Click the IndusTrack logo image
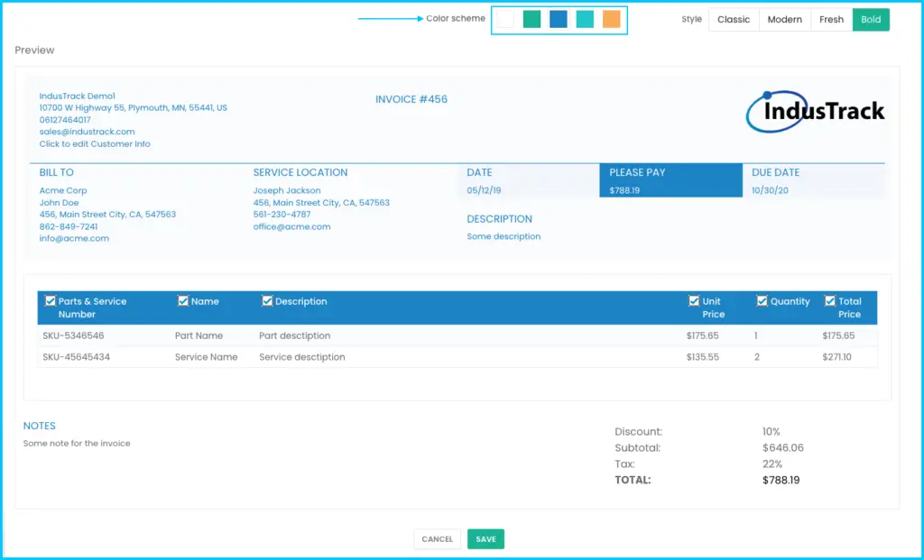Screen dimensions: 924x560 coord(815,111)
